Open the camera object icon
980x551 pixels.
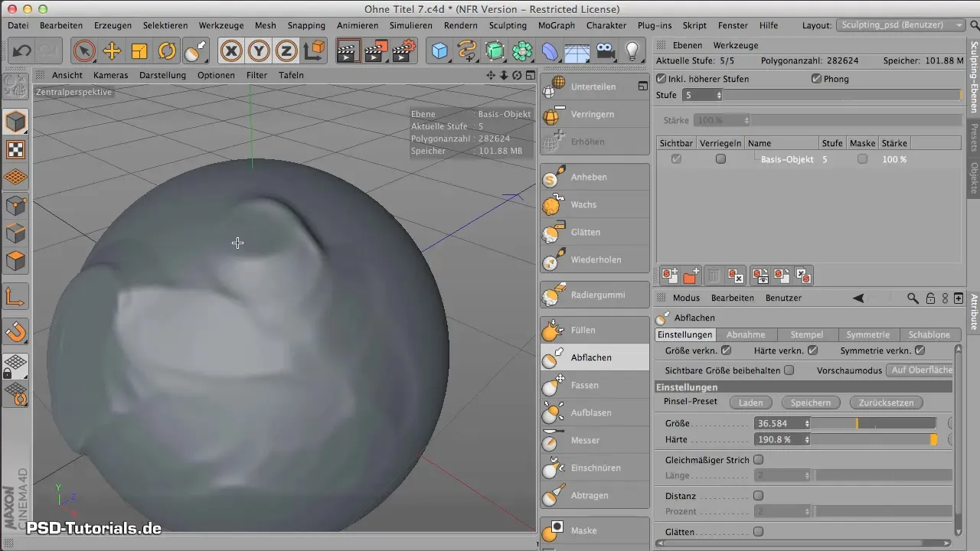coord(605,51)
